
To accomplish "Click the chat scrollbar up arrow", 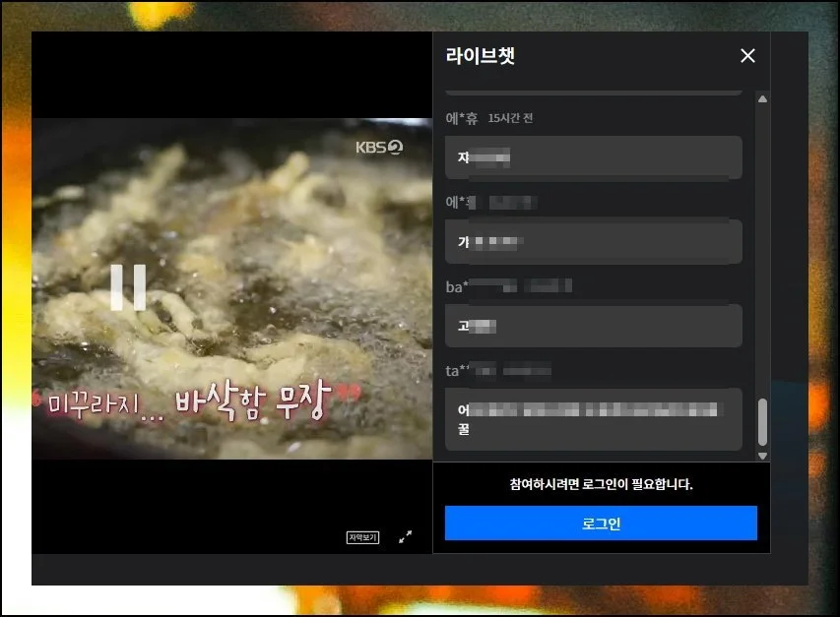I will (761, 99).
